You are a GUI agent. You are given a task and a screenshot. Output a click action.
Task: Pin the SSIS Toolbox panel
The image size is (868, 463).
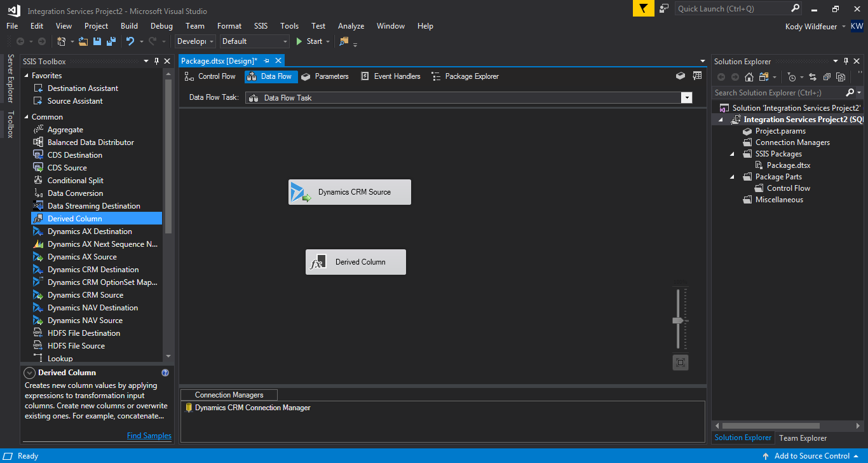156,62
